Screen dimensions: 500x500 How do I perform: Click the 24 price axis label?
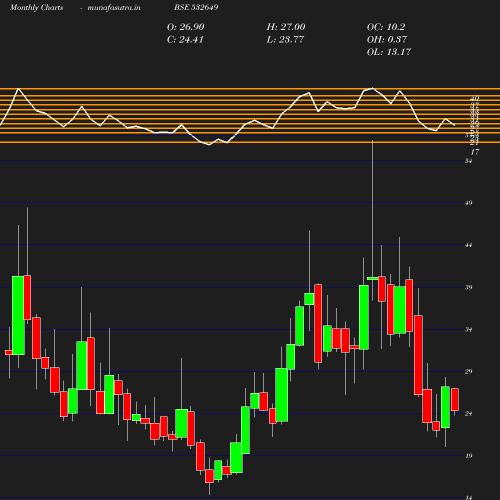click(469, 414)
